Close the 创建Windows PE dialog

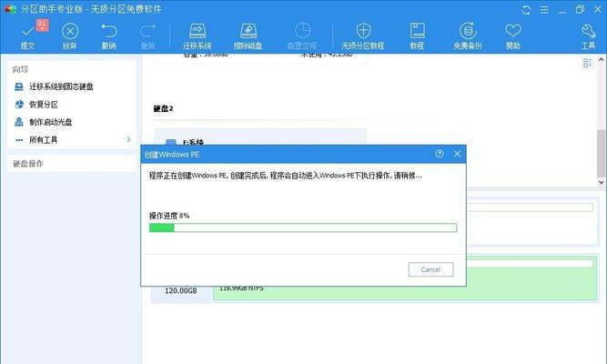[x=457, y=154]
